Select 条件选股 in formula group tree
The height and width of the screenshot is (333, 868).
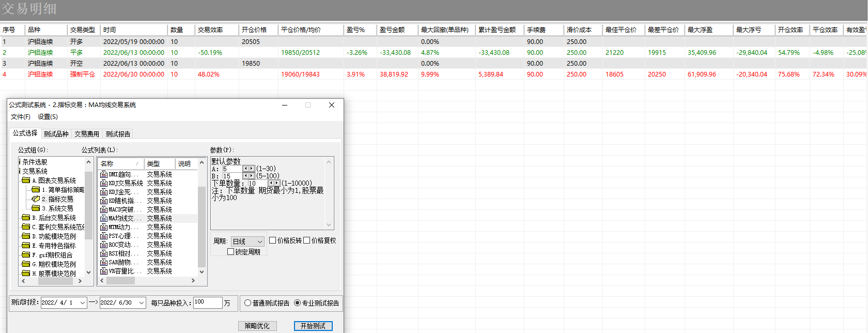point(35,162)
